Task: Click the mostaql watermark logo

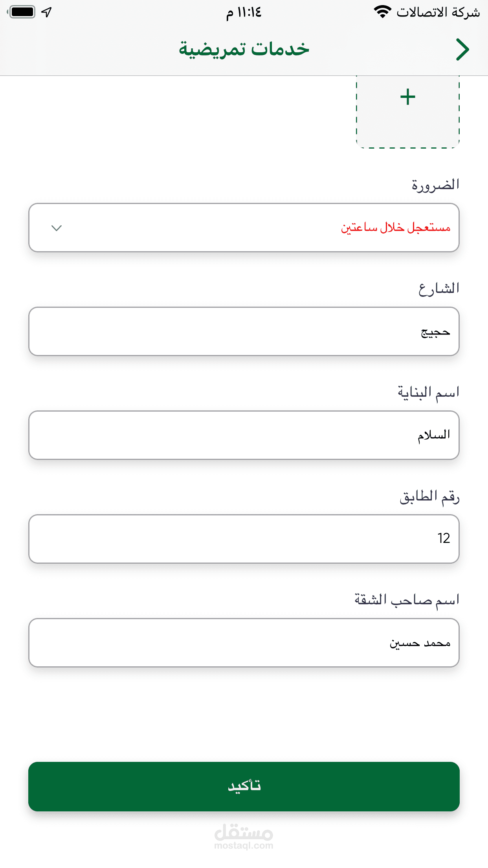Action: pos(244,836)
